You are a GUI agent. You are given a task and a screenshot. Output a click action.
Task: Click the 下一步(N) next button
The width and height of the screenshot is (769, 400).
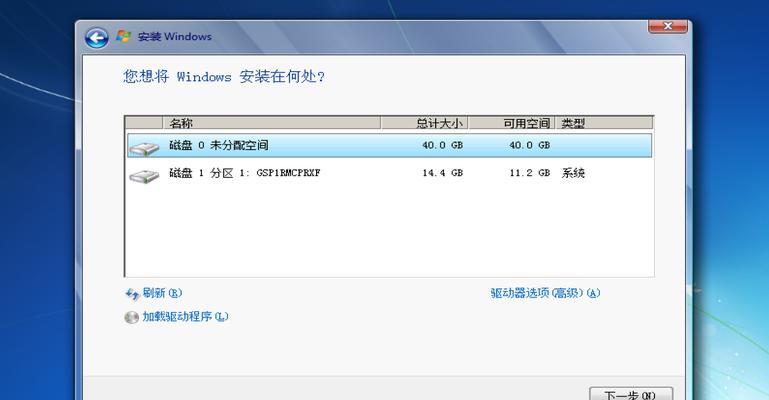[x=631, y=394]
